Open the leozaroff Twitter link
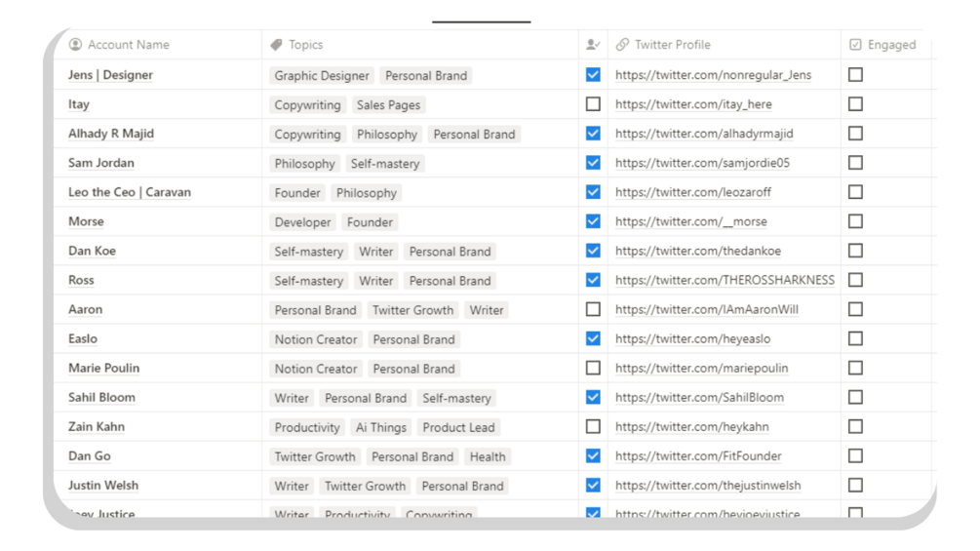This screenshot has height=551, width=980. tap(692, 192)
